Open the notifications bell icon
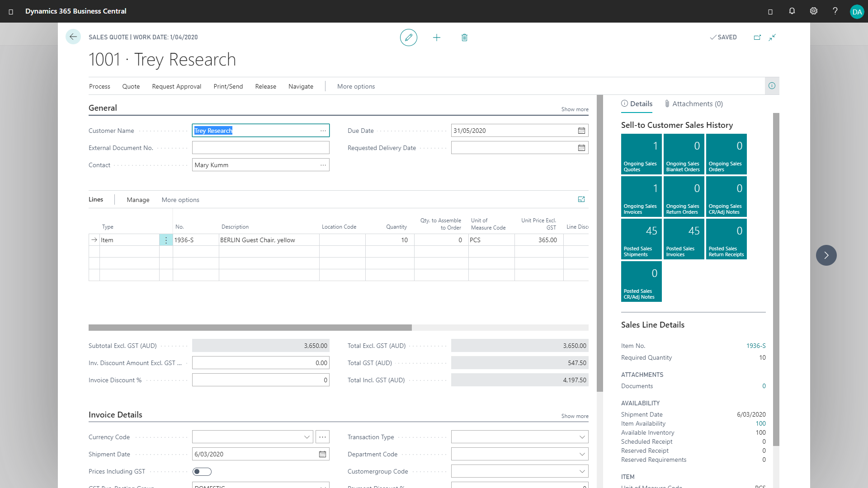This screenshot has height=488, width=868. (792, 11)
